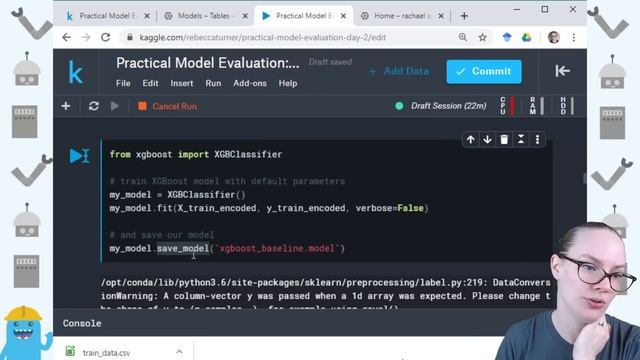Viewport: 640px width, 360px height.
Task: Cancel the running cell
Action: point(168,106)
